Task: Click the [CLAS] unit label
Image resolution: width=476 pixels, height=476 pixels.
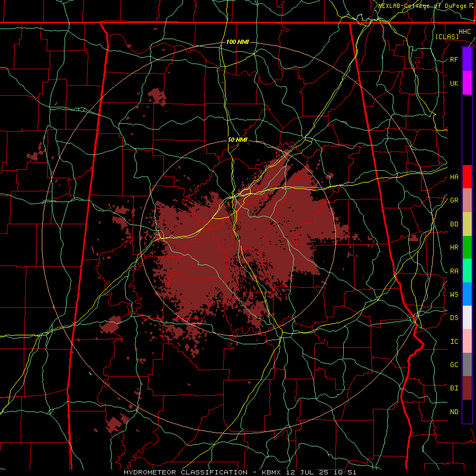Action: pyautogui.click(x=447, y=36)
